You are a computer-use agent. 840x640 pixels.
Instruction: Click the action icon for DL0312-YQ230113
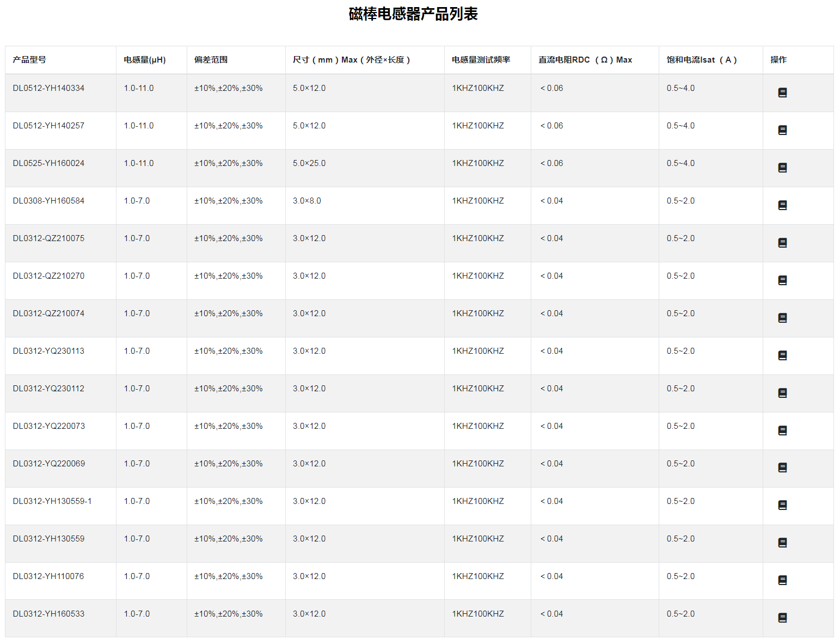(x=782, y=355)
